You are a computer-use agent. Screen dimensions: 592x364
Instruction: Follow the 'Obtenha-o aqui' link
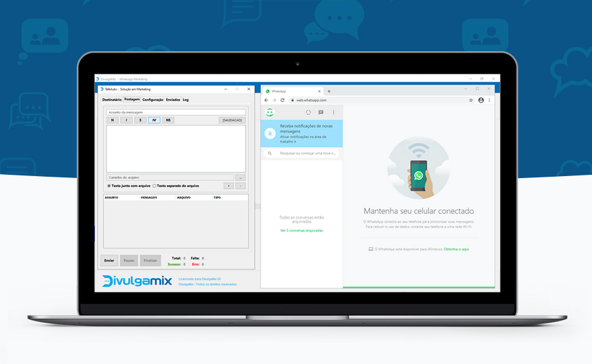tap(457, 249)
